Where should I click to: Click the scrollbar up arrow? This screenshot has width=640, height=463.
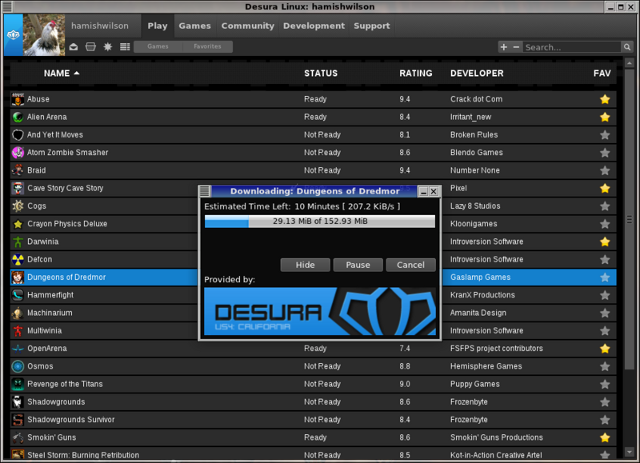pos(629,63)
